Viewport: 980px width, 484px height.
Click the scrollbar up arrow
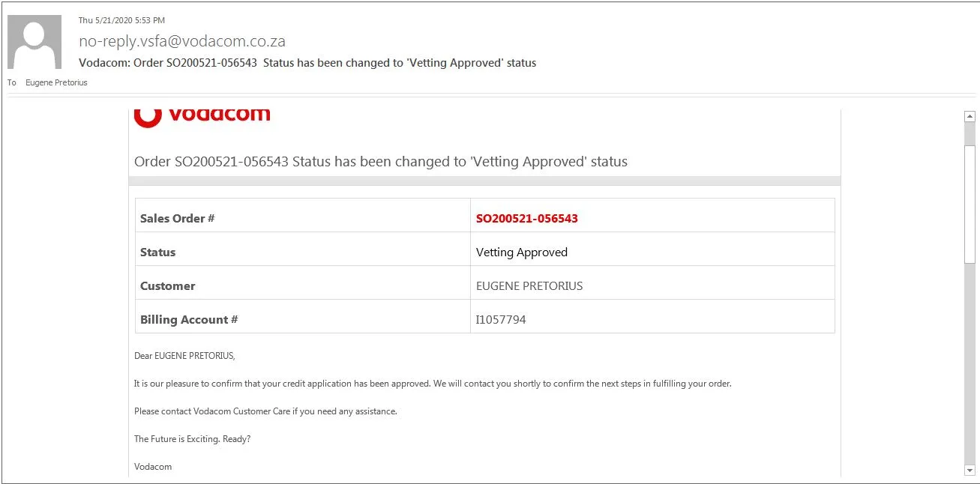coord(970,116)
